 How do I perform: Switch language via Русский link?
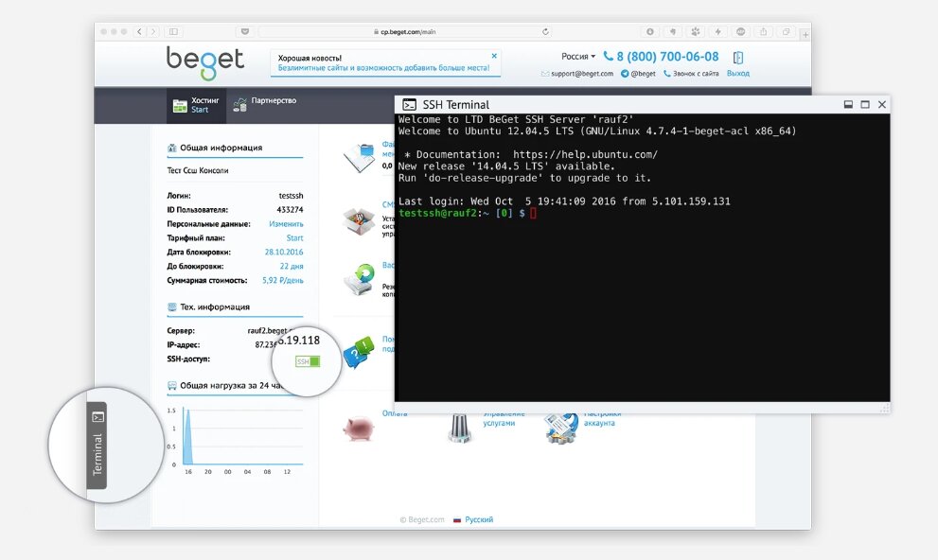[479, 520]
